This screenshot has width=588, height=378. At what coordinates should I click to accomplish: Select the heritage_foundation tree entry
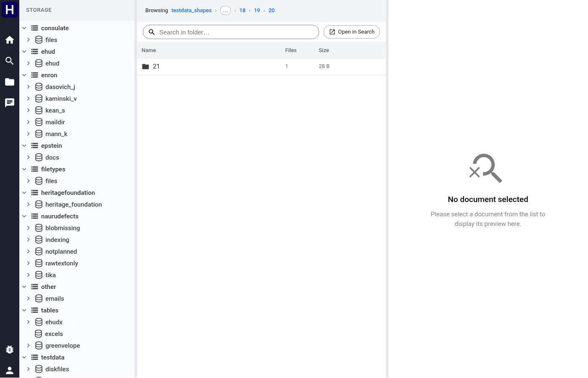click(73, 205)
